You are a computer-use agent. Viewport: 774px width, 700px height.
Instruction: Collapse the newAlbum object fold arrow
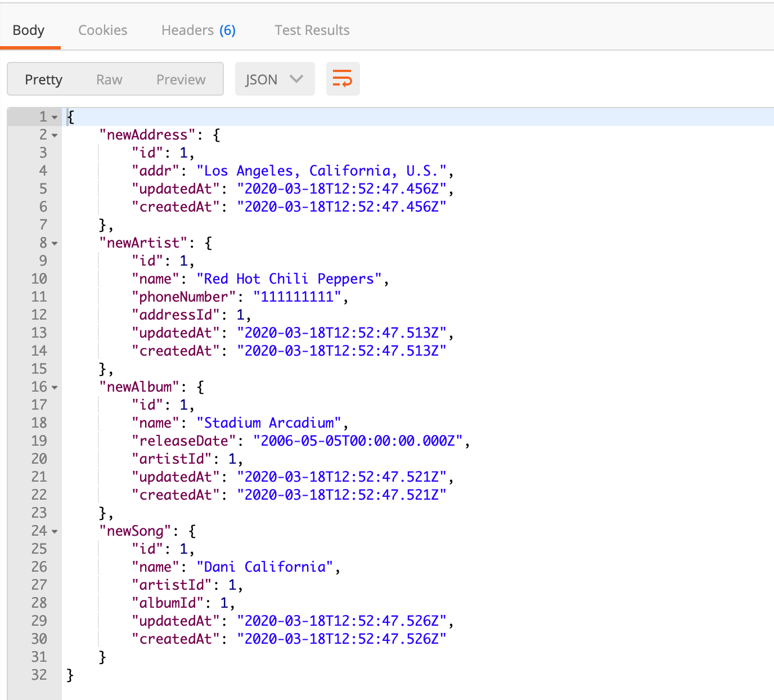[x=55, y=388]
